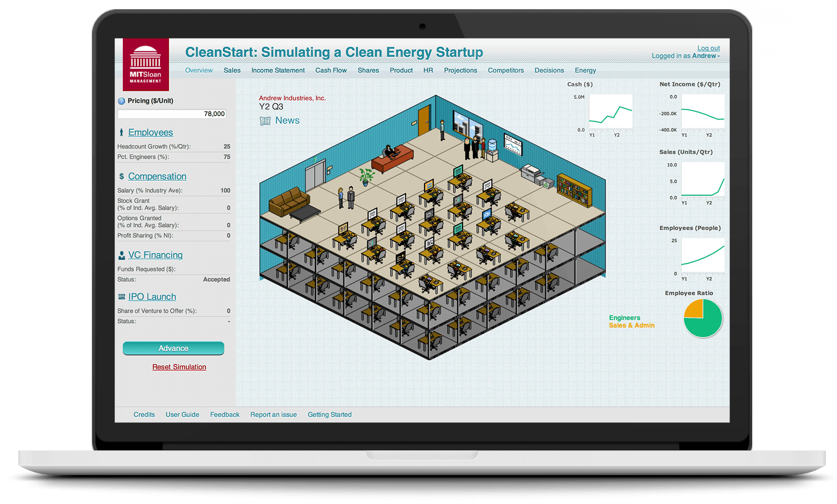Click the Sales & Admin legend label
This screenshot has height=504, width=837.
(632, 326)
